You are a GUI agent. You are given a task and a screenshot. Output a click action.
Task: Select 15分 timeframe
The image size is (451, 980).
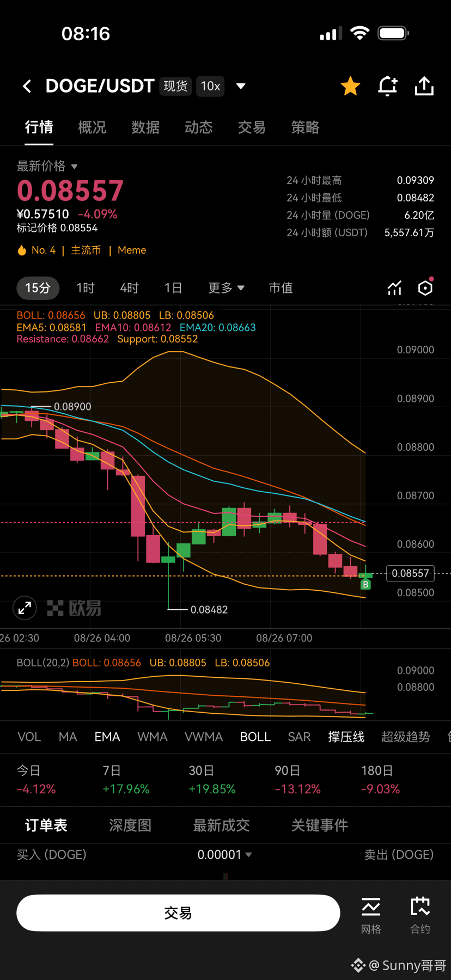click(x=38, y=288)
